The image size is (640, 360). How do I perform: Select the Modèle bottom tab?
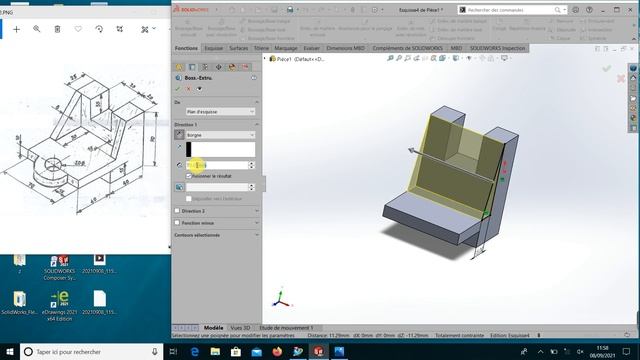pos(213,328)
